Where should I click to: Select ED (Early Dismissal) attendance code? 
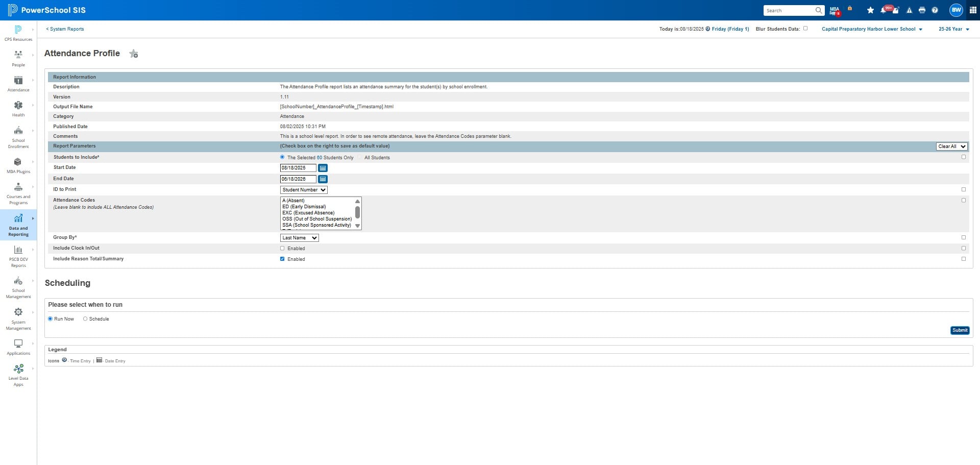(317, 207)
